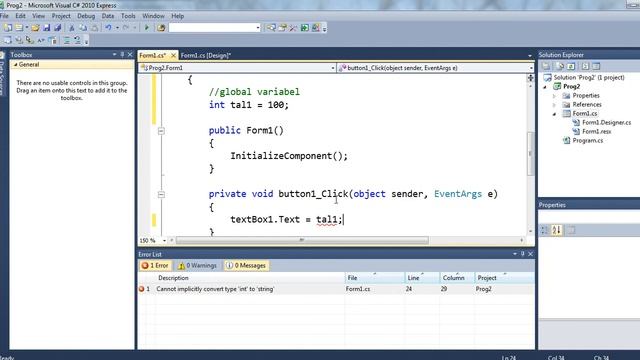The width and height of the screenshot is (640, 360).
Task: Open the File menu
Action: [x=4, y=16]
